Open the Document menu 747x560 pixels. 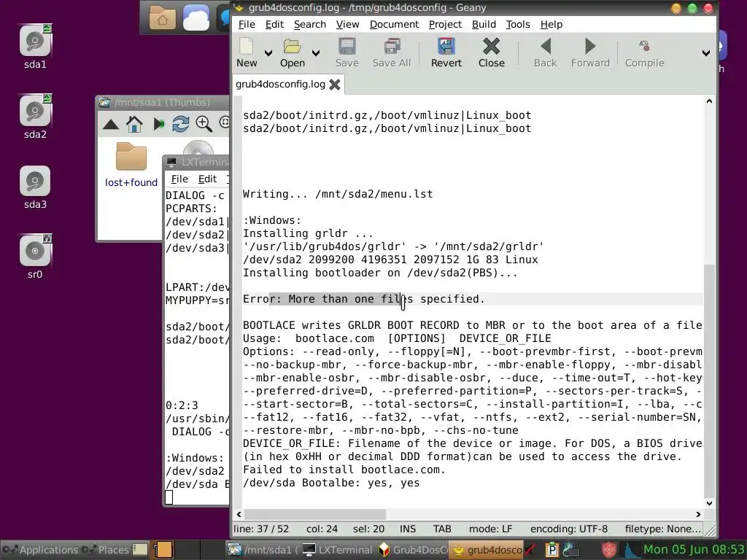point(394,24)
